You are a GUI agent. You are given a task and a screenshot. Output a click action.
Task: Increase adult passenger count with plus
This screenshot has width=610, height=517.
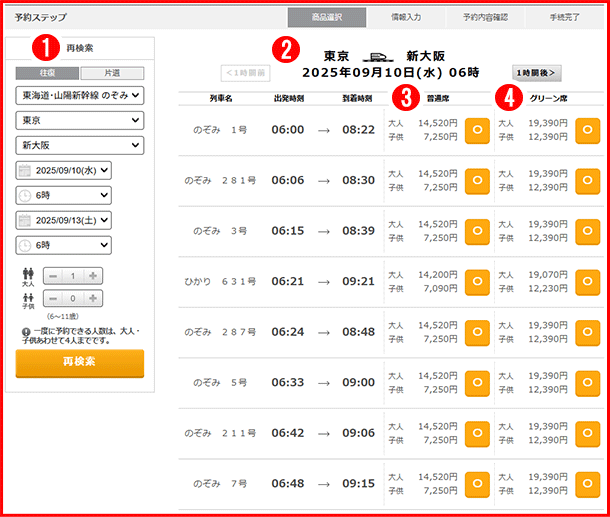pyautogui.click(x=93, y=275)
